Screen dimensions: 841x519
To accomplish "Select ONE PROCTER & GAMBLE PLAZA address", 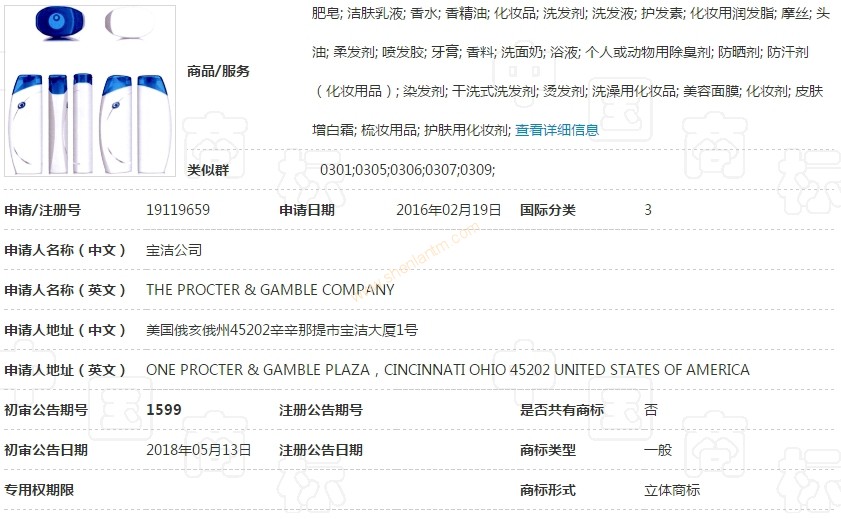I will pos(448,369).
